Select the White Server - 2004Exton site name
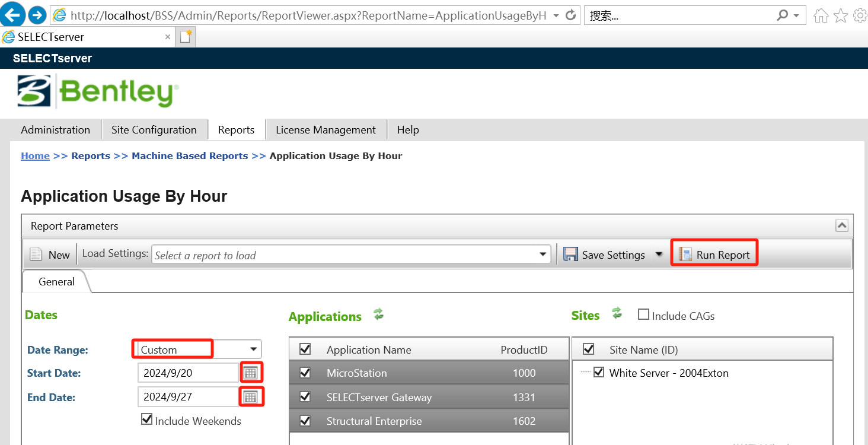The height and width of the screenshot is (445, 868). tap(669, 373)
